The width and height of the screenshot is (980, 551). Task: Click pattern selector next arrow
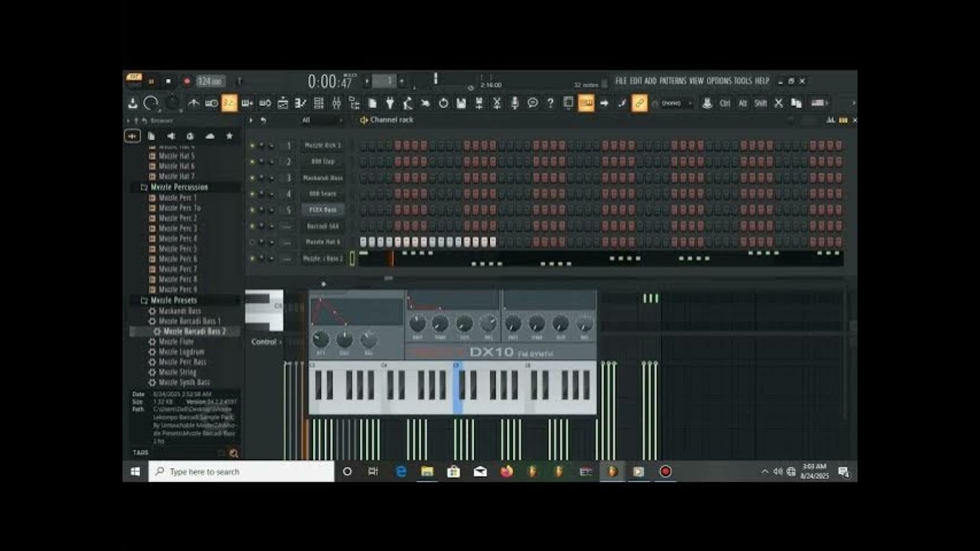[401, 80]
